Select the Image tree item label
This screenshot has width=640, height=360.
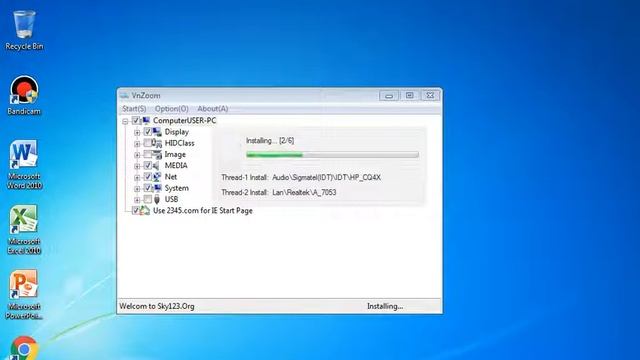coord(175,154)
